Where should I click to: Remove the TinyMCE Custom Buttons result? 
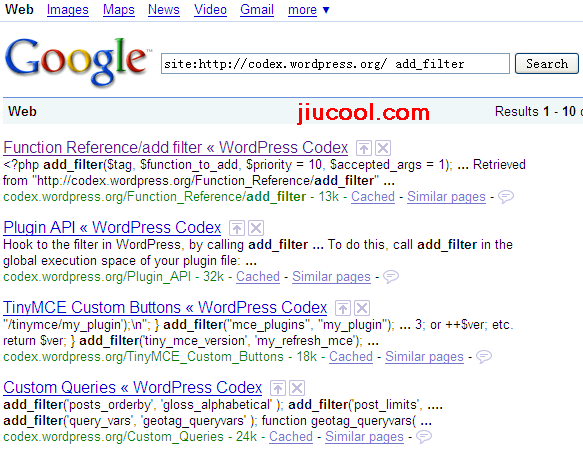coord(362,308)
